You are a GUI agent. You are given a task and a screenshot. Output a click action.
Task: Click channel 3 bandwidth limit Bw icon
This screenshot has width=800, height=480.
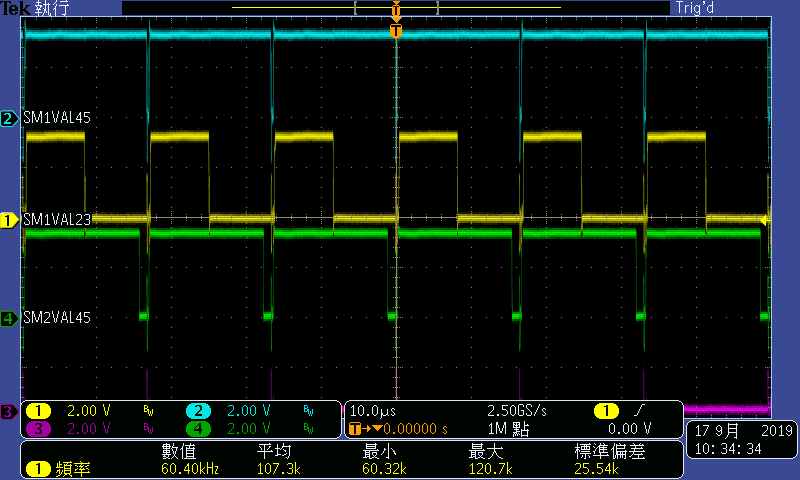pyautogui.click(x=148, y=428)
